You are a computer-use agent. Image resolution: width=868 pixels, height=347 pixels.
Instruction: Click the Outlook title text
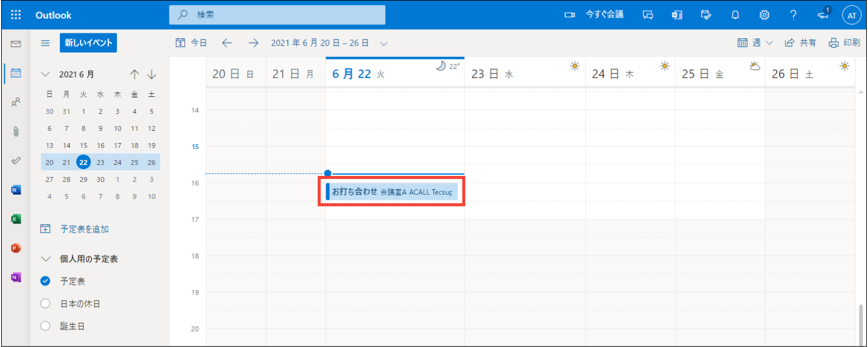[x=54, y=15]
